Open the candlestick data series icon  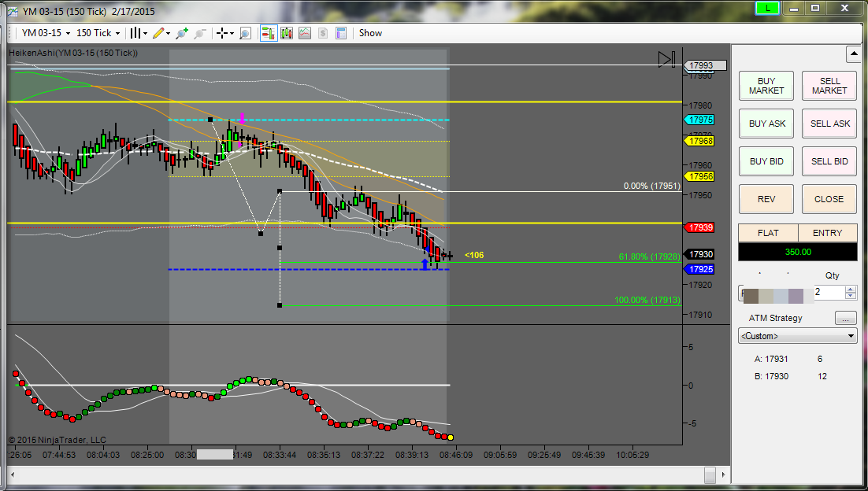[x=286, y=33]
